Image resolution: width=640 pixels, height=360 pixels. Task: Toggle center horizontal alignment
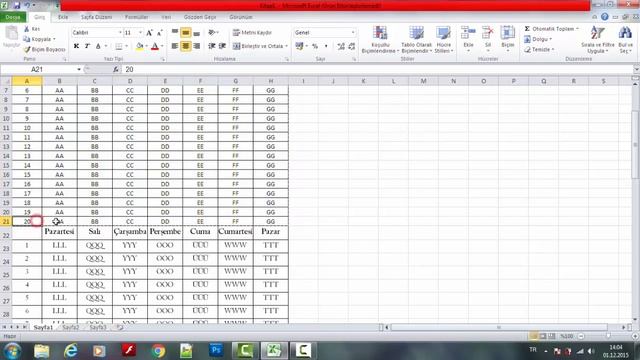[x=186, y=46]
